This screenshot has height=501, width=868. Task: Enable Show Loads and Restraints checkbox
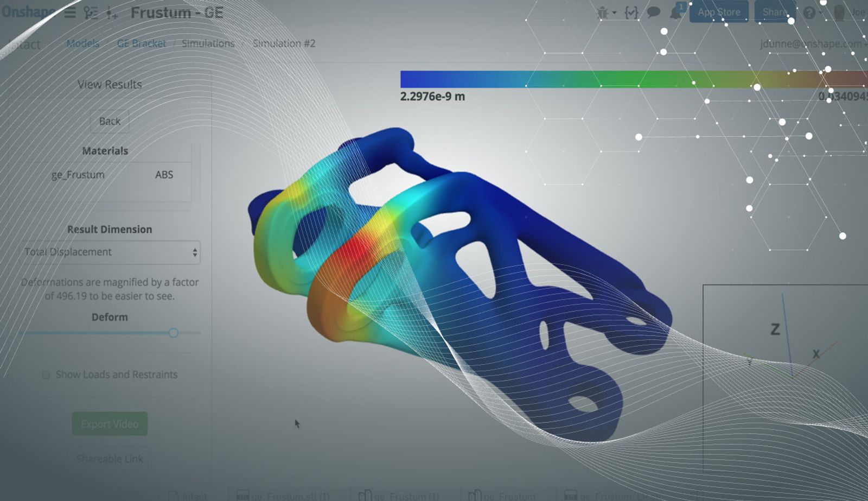[x=46, y=375]
